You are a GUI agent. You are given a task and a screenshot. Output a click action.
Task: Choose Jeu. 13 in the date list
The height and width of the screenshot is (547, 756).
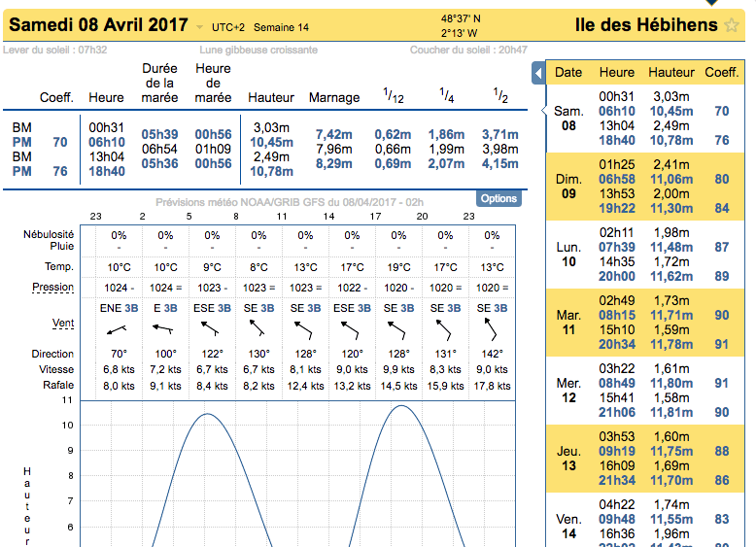568,459
